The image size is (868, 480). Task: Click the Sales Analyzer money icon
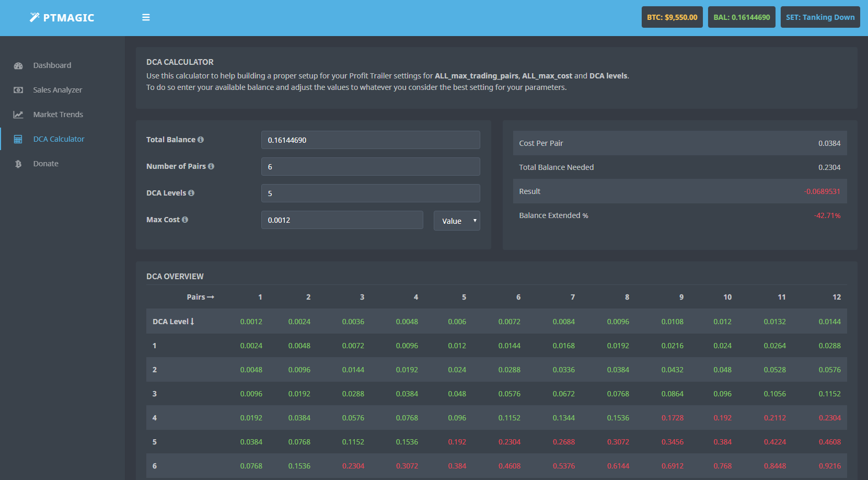tap(18, 90)
